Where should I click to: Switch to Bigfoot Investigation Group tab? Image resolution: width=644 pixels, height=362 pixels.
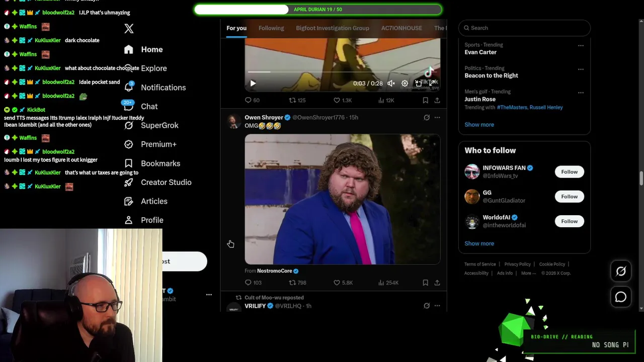(x=333, y=28)
